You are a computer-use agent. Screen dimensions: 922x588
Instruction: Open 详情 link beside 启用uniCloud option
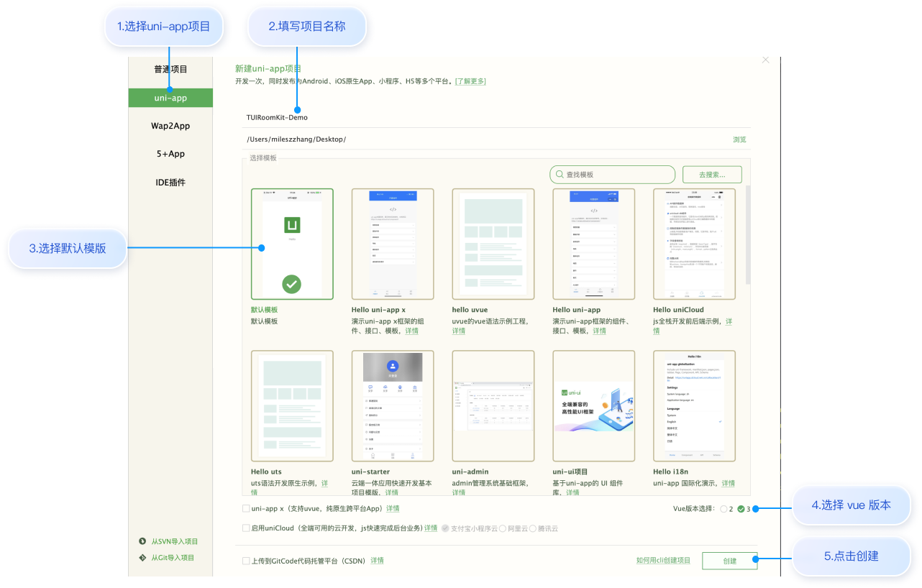pos(431,528)
